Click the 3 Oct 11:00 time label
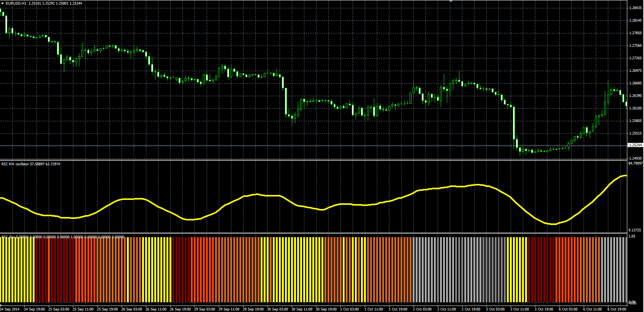Image resolution: width=644 pixels, height=312 pixels. click(x=520, y=309)
